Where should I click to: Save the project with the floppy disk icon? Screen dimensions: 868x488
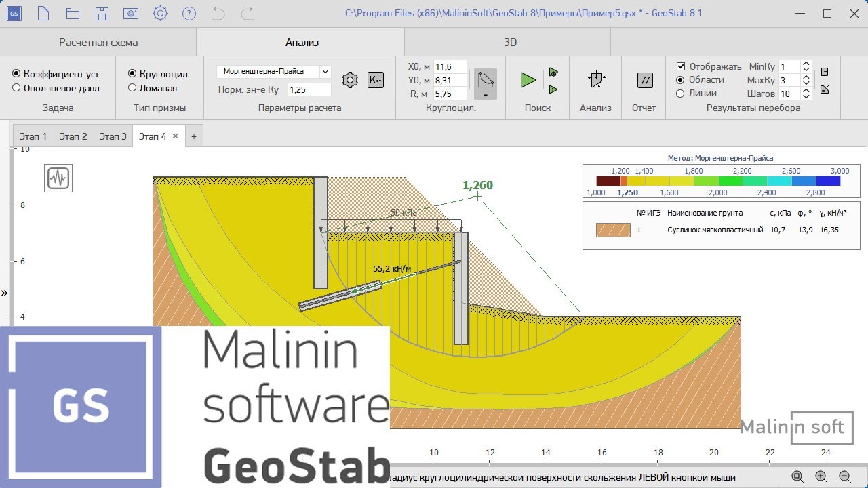[x=102, y=13]
